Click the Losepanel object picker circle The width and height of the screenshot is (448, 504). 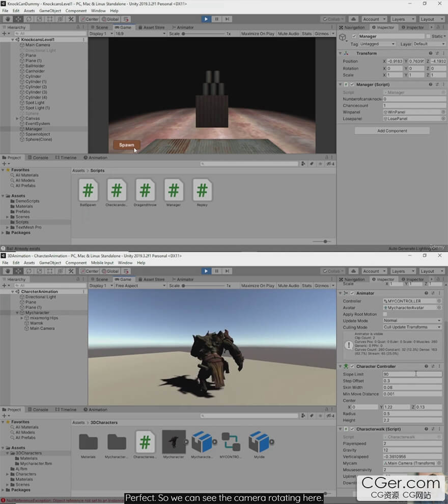[x=443, y=119]
